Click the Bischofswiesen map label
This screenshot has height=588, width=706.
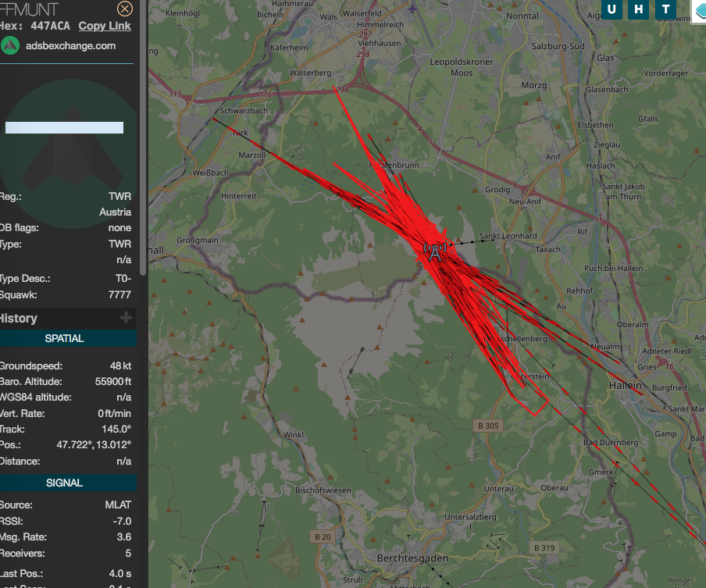point(323,490)
